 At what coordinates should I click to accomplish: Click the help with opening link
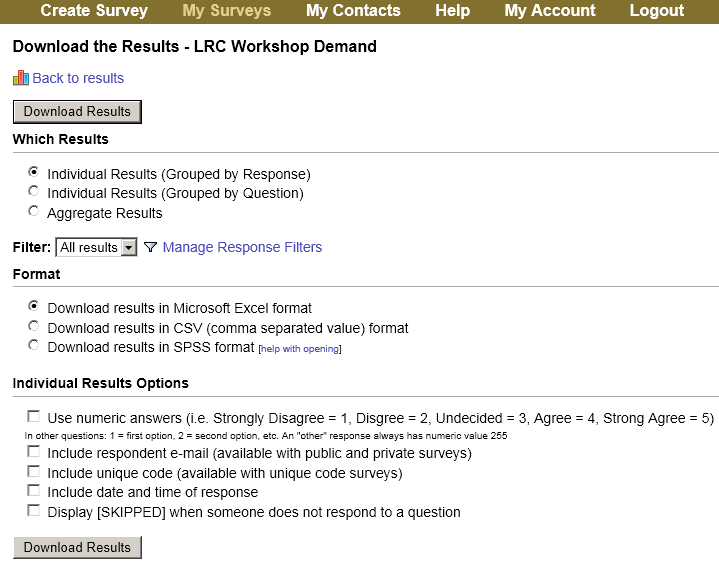[x=300, y=349]
